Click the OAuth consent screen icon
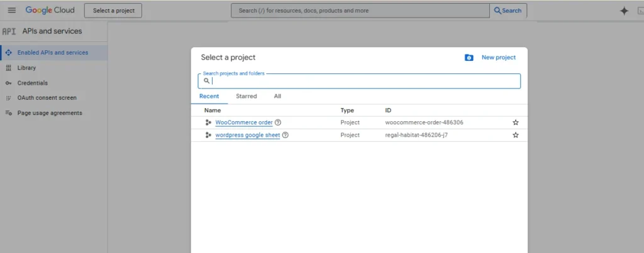Image resolution: width=644 pixels, height=253 pixels. pyautogui.click(x=9, y=98)
